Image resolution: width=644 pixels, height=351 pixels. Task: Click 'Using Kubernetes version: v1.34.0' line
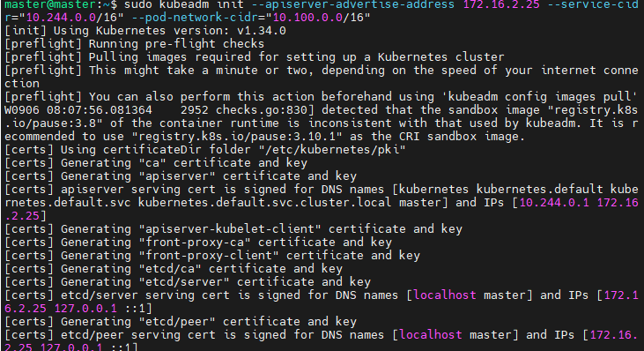point(170,31)
